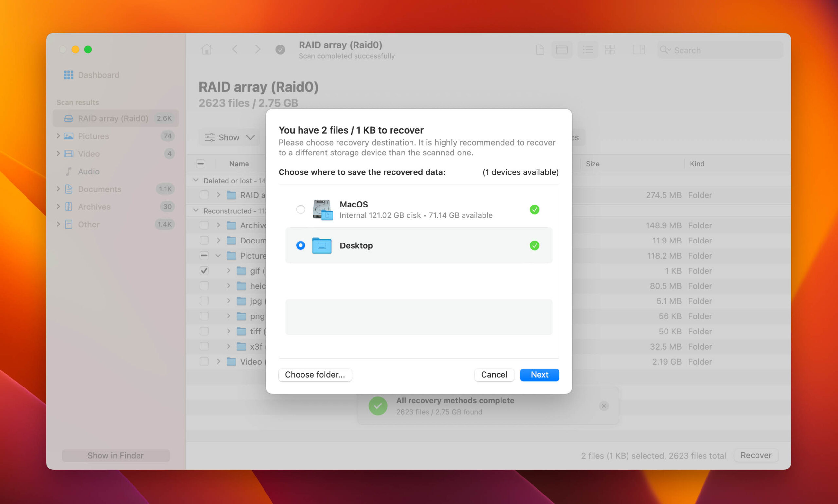The width and height of the screenshot is (838, 504).
Task: Click the MacOS disk icon
Action: coord(322,209)
